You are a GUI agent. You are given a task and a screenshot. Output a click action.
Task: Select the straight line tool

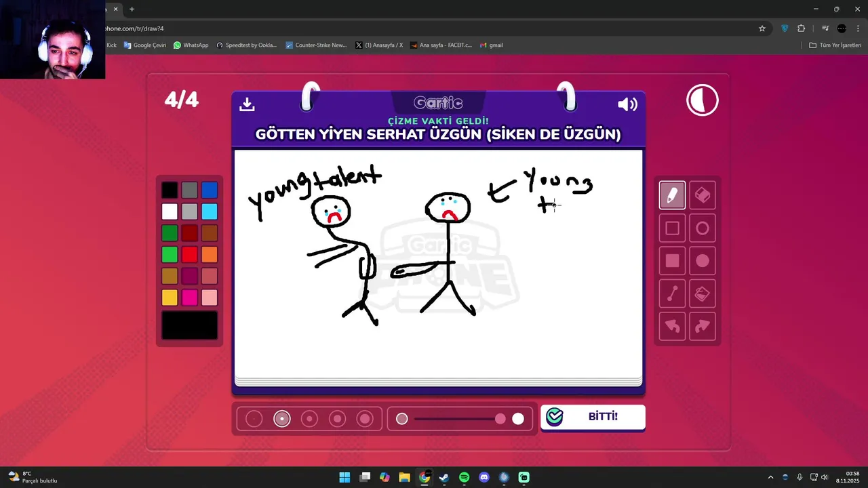coord(672,293)
